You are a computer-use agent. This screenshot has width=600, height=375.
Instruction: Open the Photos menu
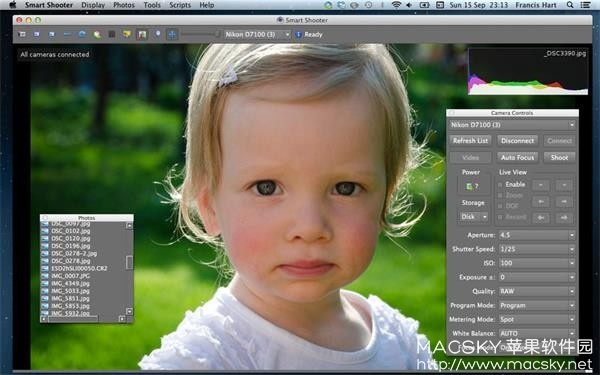[x=124, y=5]
